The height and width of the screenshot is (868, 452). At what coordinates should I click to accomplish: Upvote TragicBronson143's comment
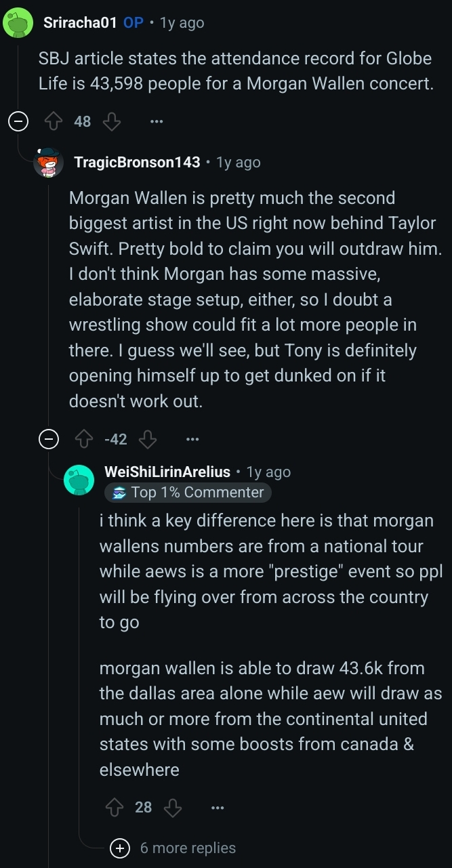(83, 440)
